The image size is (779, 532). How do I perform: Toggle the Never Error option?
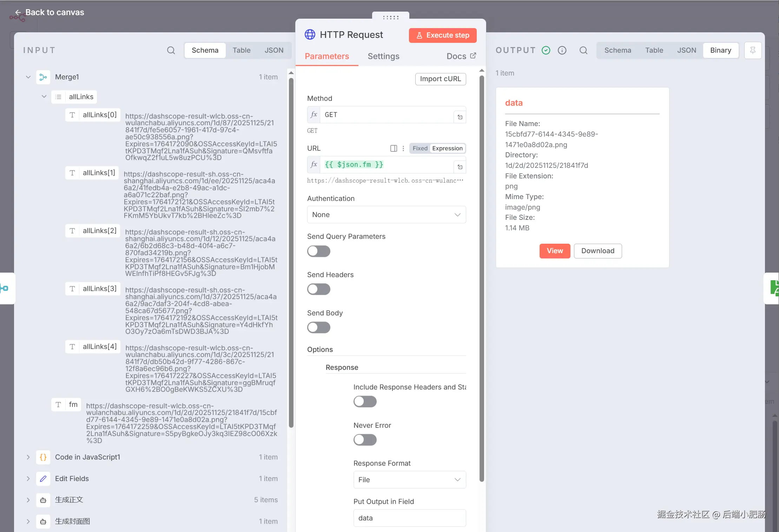365,440
